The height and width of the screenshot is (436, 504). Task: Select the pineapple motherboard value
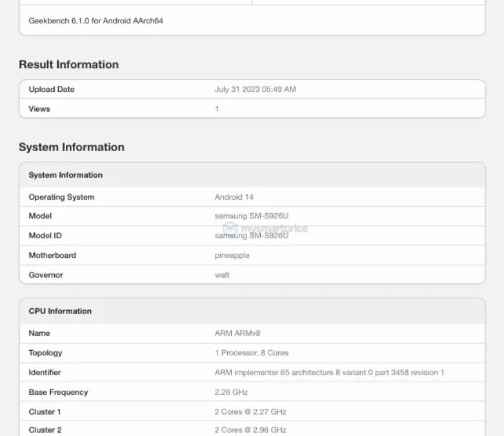click(x=232, y=255)
